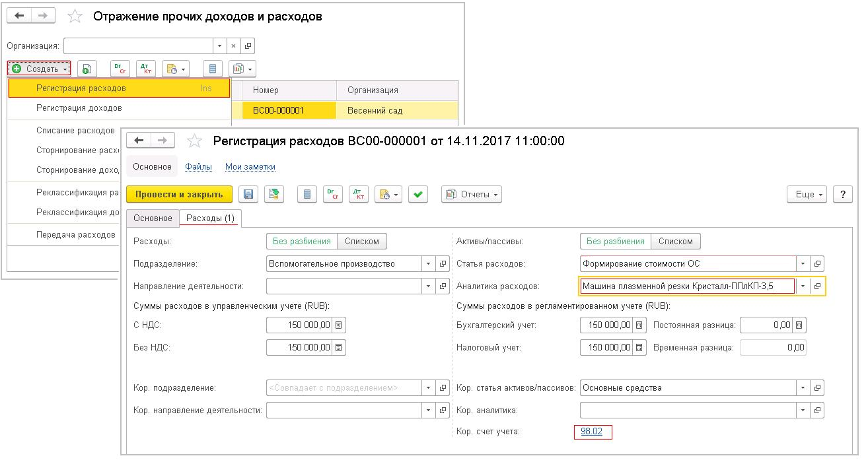
Task: Click the Организация filter input field
Action: tap(138, 46)
